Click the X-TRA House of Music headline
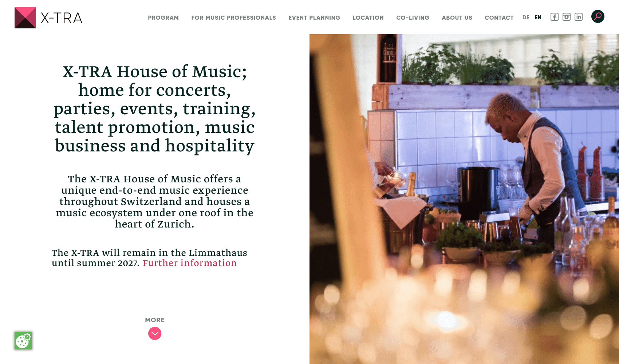Viewport: 619px width, 364px height. (155, 108)
